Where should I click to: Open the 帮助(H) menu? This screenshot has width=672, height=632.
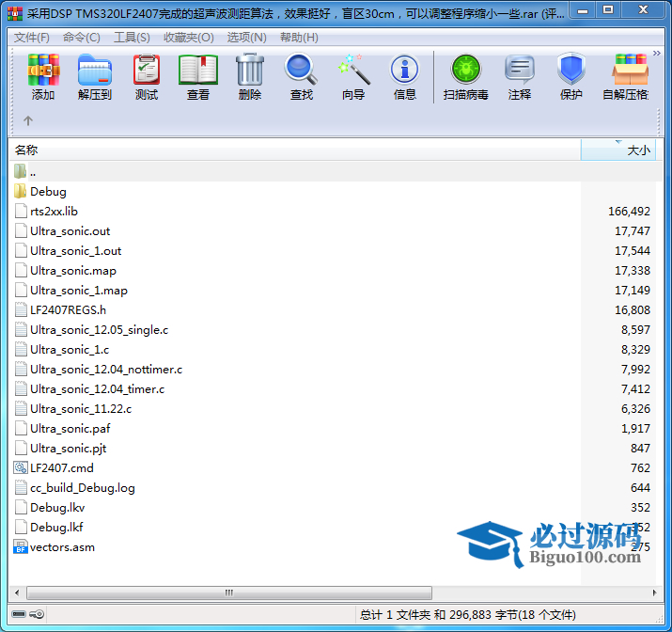tap(299, 38)
